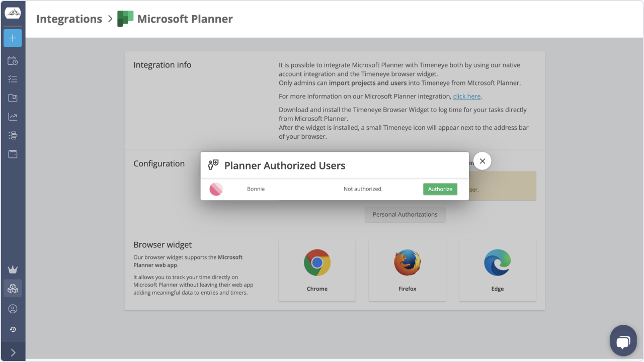Authorize Bonnie for Planner access

point(440,189)
